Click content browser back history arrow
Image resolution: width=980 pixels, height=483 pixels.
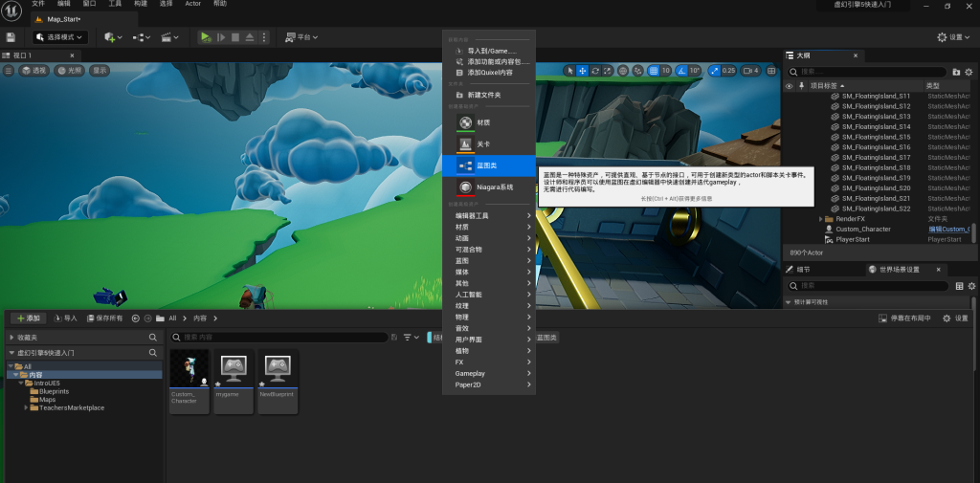136,318
